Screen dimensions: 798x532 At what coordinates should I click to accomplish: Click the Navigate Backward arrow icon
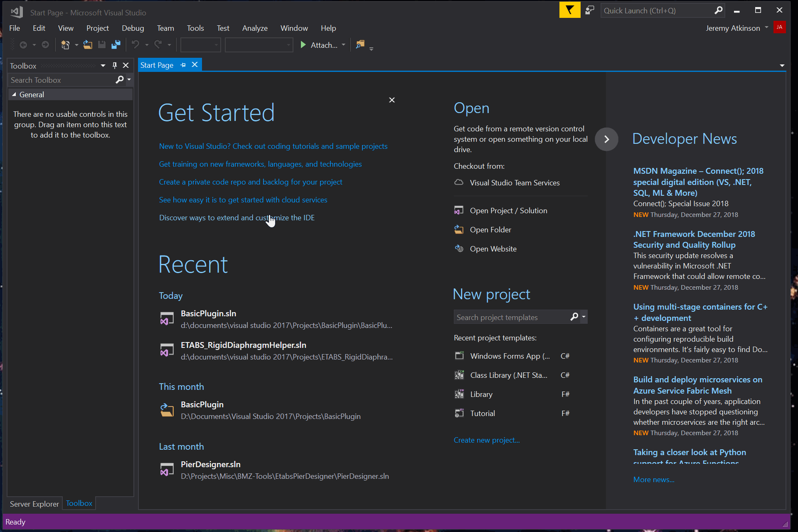pos(23,45)
